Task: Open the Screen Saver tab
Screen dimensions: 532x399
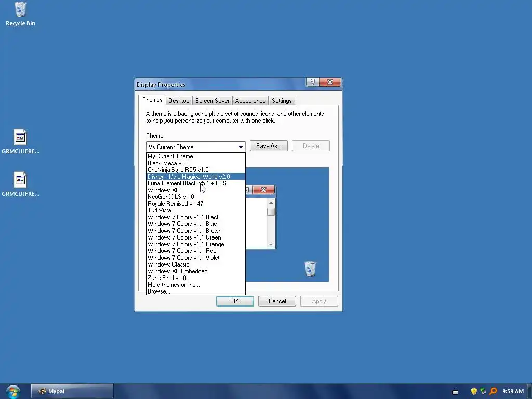Action: pyautogui.click(x=212, y=101)
